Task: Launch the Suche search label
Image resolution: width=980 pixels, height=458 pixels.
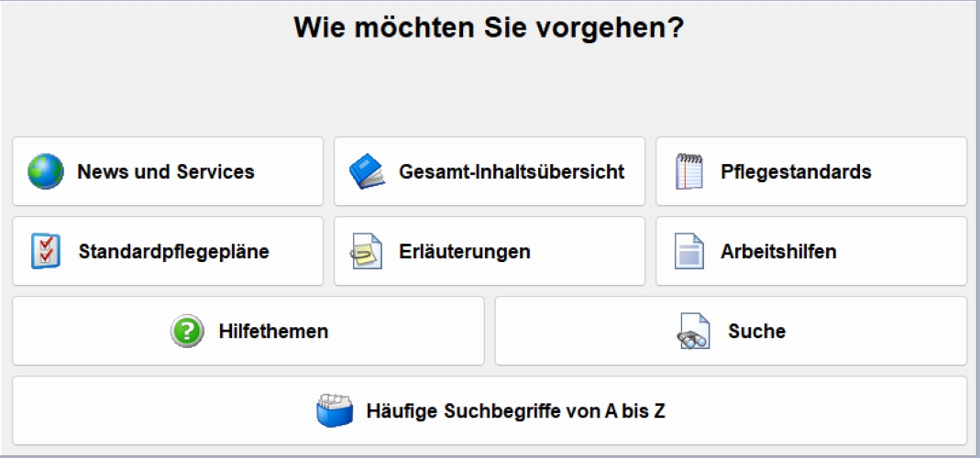Action: point(756,331)
